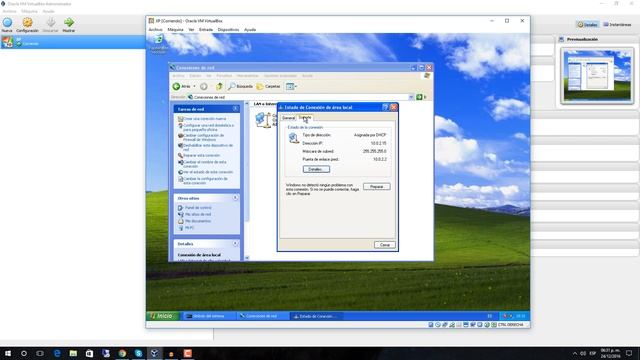Click Instantáneas button in VirtualBox Manager
Viewport: 640px width, 360px height.
[x=618, y=24]
